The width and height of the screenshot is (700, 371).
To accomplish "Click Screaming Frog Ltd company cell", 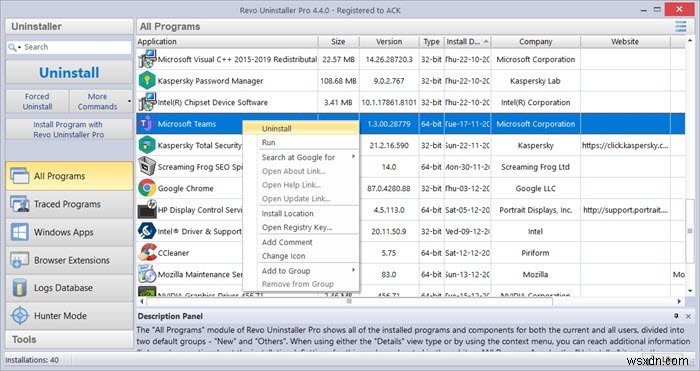I will [535, 167].
